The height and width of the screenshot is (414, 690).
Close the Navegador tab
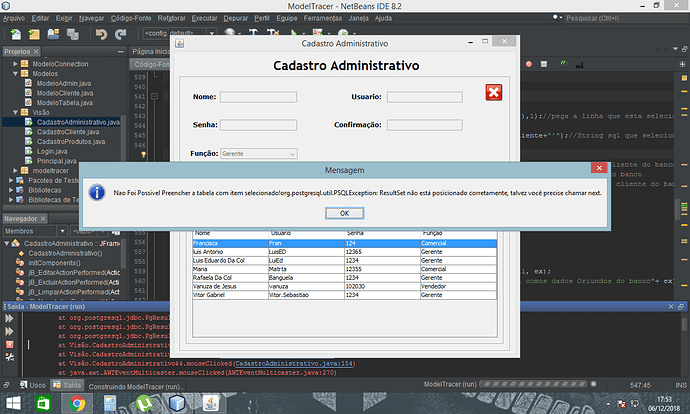click(43, 218)
